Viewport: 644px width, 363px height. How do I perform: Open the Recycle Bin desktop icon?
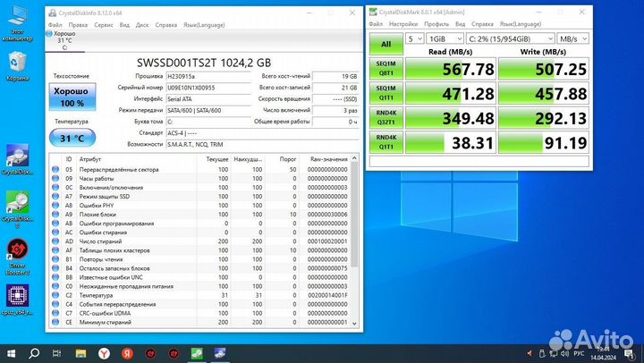15,63
